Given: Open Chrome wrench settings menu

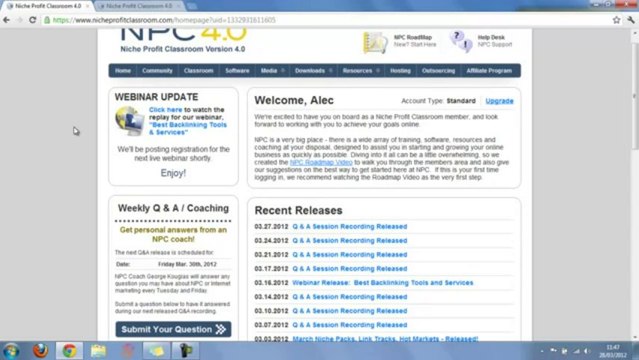Looking at the screenshot, I should coord(631,20).
